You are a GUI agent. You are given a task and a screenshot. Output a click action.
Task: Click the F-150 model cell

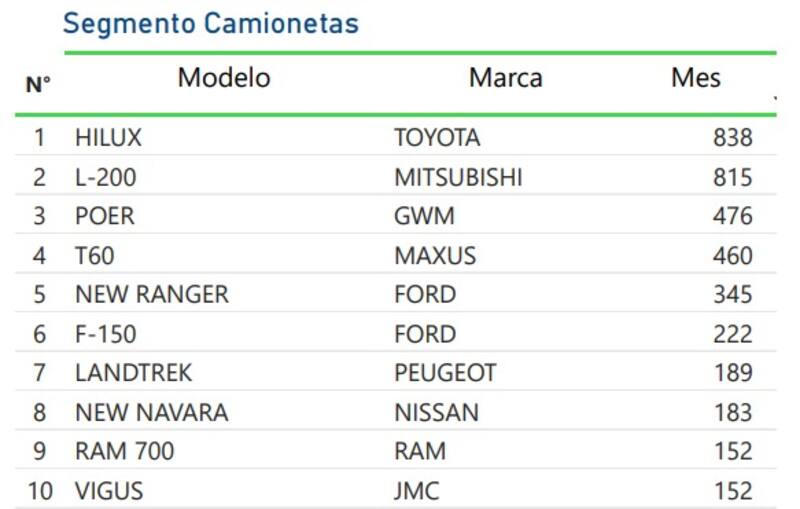(105, 334)
